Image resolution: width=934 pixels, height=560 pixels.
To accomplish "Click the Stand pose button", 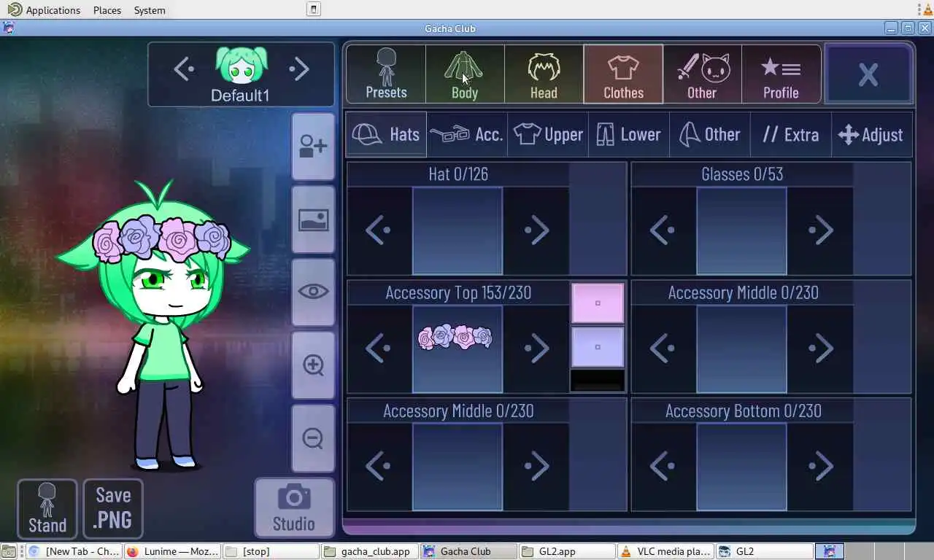I will point(47,508).
